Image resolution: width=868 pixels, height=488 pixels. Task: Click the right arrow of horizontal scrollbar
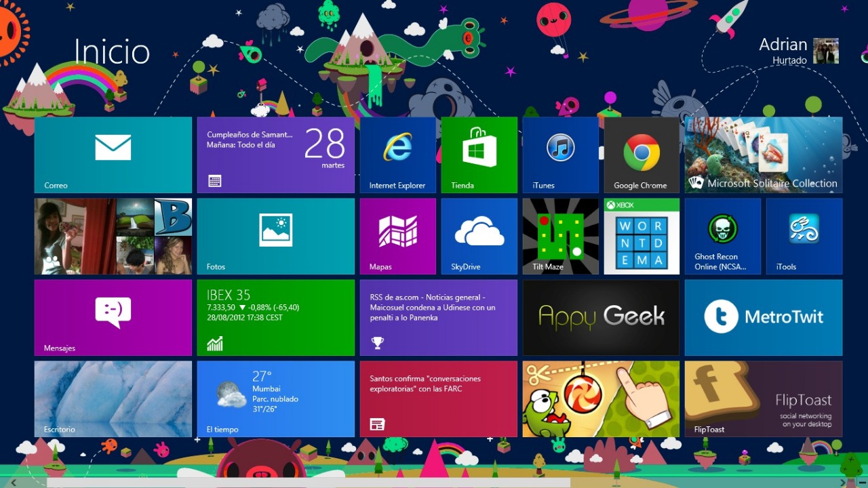pyautogui.click(x=844, y=483)
